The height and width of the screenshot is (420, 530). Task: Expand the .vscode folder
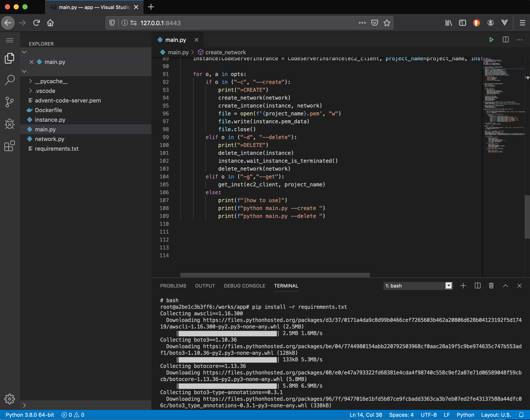(x=30, y=91)
